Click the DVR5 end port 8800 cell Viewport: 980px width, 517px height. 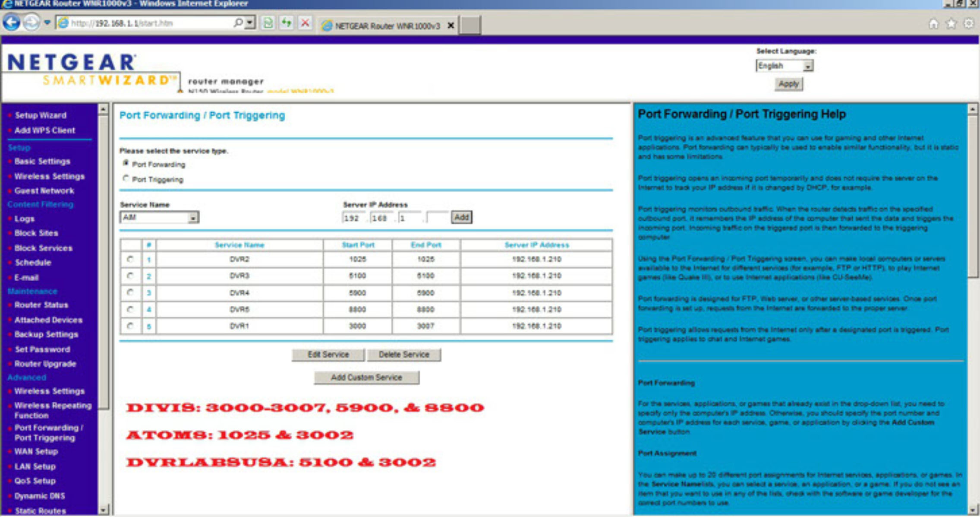(x=425, y=309)
